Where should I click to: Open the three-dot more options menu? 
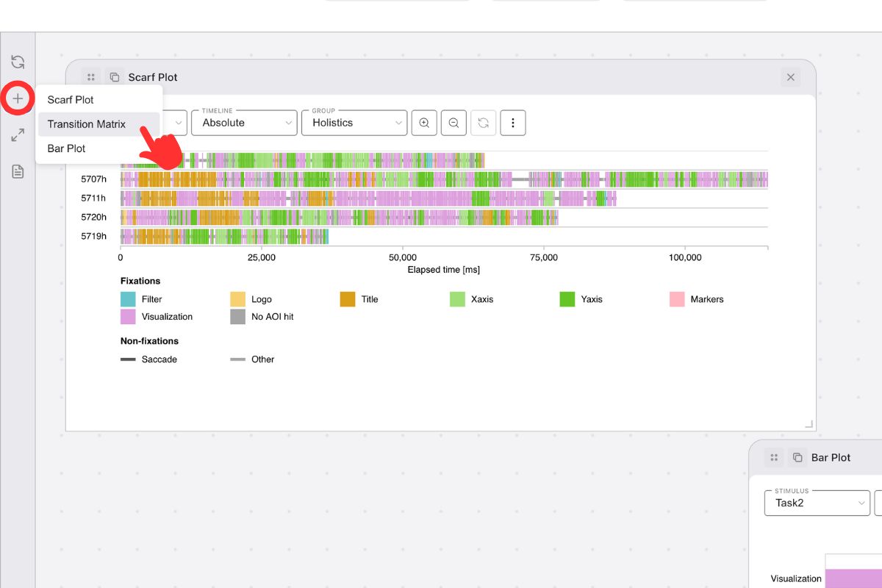512,123
